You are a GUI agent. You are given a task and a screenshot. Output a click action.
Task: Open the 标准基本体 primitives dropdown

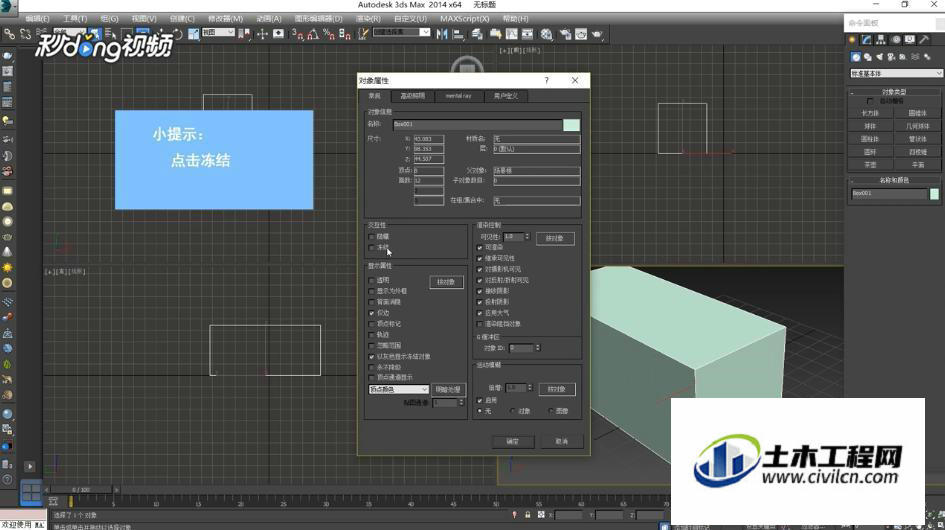click(x=896, y=73)
